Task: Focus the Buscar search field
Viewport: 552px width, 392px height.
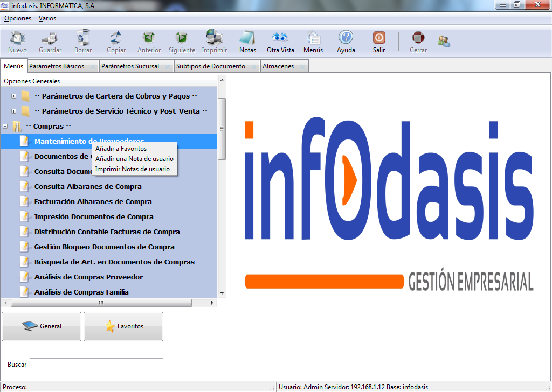Action: [96, 364]
